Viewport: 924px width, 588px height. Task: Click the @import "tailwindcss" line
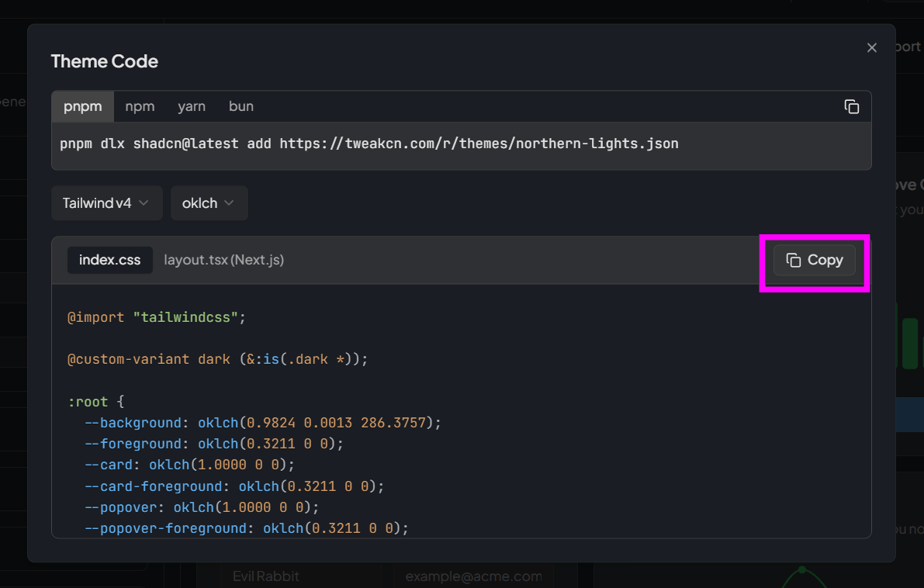(156, 317)
